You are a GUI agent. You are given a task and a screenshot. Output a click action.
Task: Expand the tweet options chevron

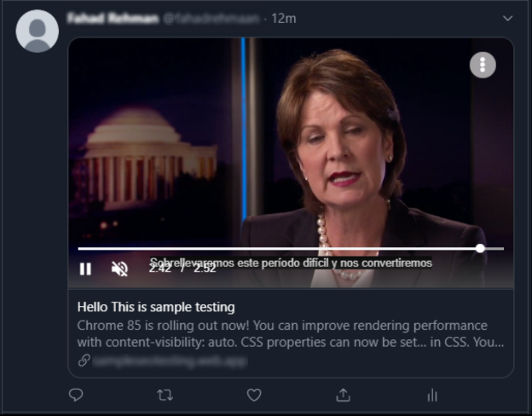[508, 18]
